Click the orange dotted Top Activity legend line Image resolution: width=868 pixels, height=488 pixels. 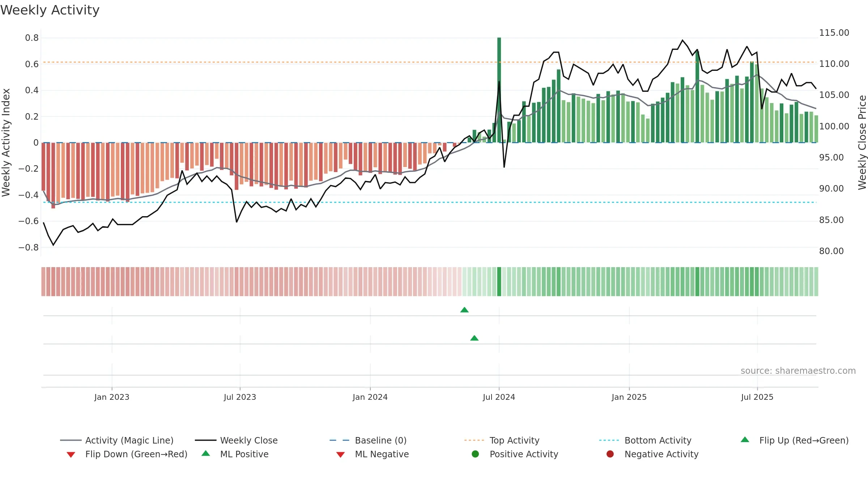474,440
